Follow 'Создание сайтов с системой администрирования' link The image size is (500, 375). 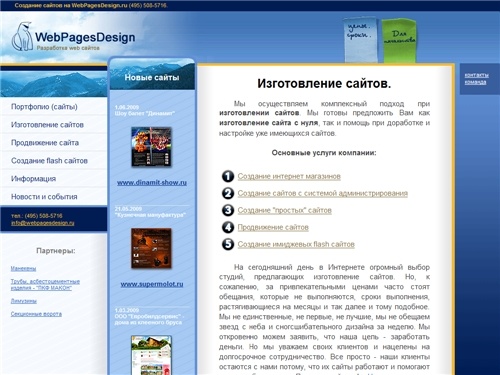click(x=323, y=193)
